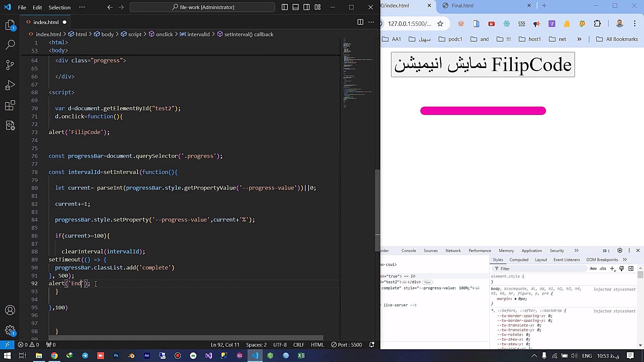This screenshot has height=362, width=644.
Task: Open the VS Code menu overflow ellipsis
Action: tap(82, 7)
